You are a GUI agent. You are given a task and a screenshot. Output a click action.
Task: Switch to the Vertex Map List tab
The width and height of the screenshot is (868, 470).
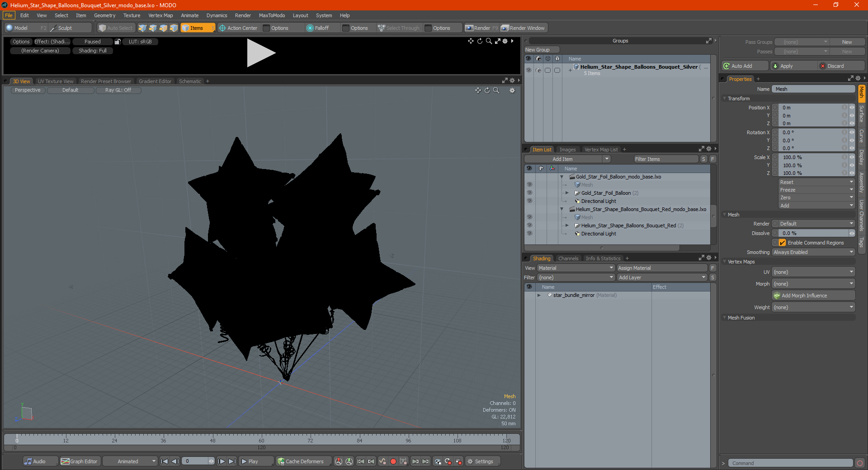pos(601,150)
